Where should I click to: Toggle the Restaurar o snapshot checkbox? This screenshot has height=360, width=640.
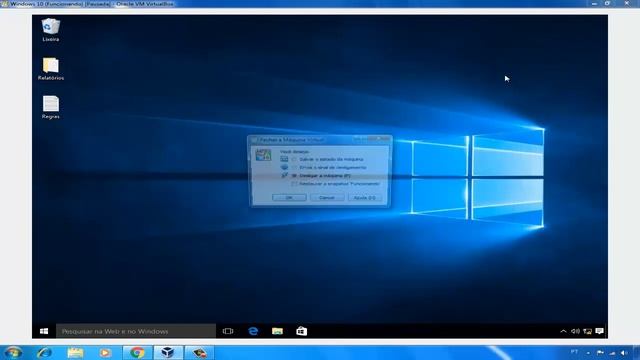[294, 184]
